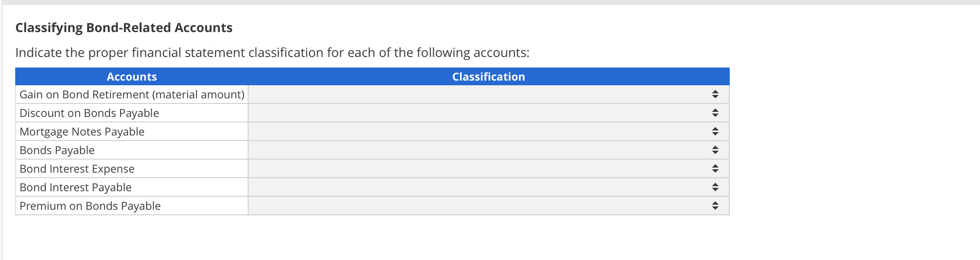Select the Bond Interest Payable account label
The height and width of the screenshot is (260, 980).
[75, 187]
